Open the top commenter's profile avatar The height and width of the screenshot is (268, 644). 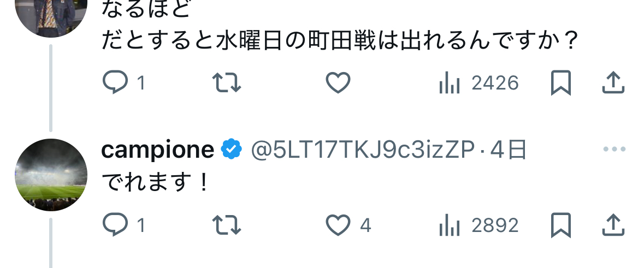pyautogui.click(x=51, y=14)
